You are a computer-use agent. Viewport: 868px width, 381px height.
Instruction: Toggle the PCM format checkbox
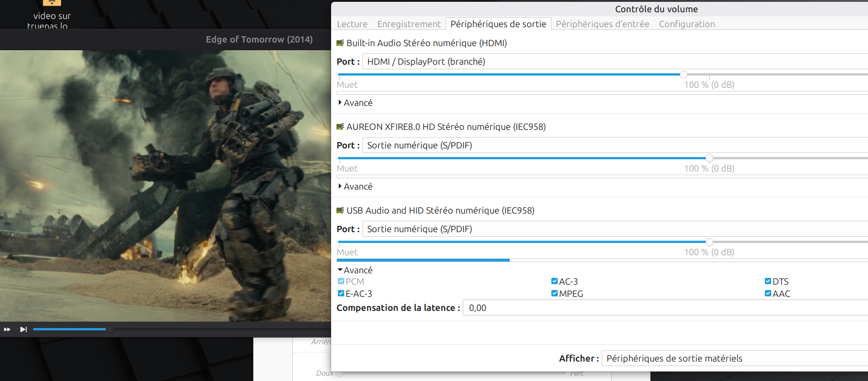pyautogui.click(x=341, y=281)
